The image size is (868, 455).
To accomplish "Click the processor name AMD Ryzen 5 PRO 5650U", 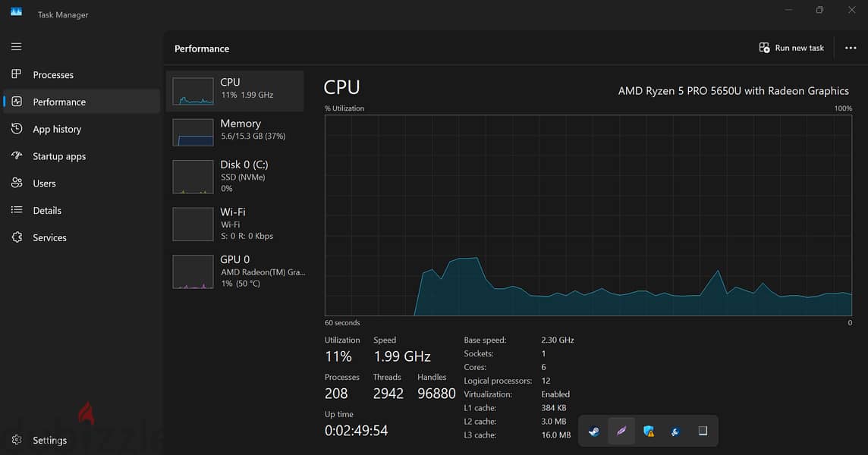I will pos(733,91).
